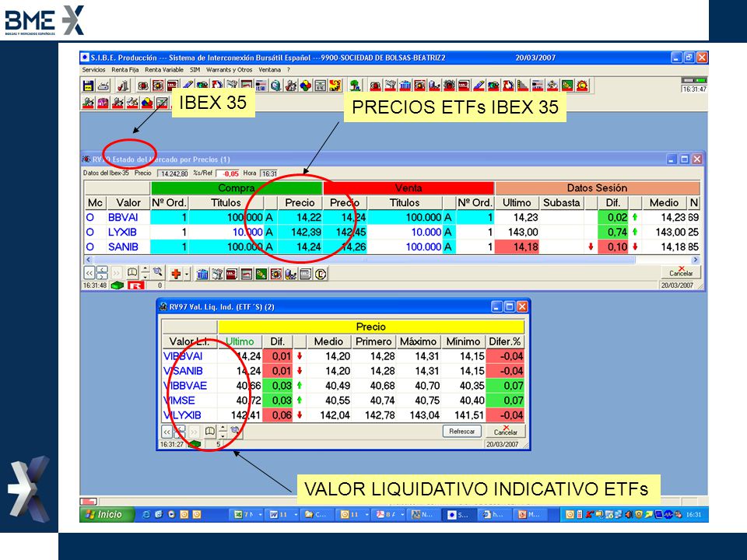Go to first page in the price window
The height and width of the screenshot is (560, 747).
click(x=89, y=273)
